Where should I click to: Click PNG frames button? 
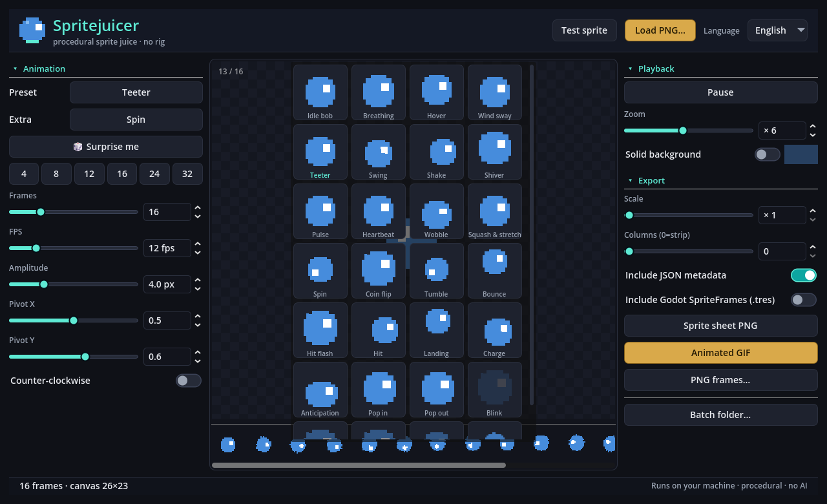pyautogui.click(x=720, y=380)
